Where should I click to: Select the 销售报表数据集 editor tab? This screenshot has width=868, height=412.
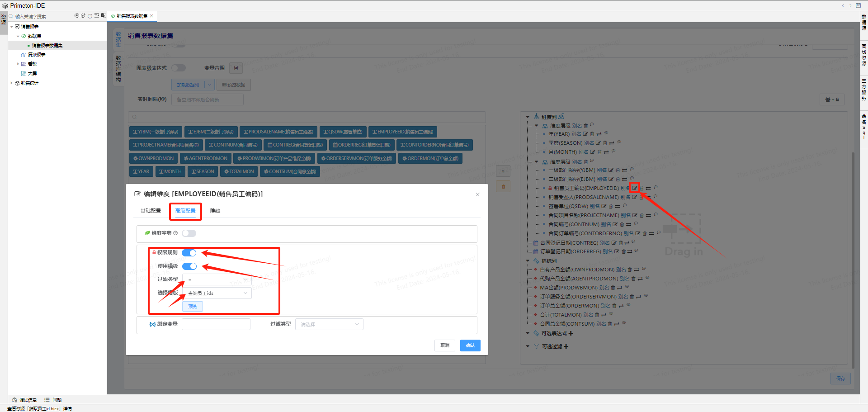(132, 16)
